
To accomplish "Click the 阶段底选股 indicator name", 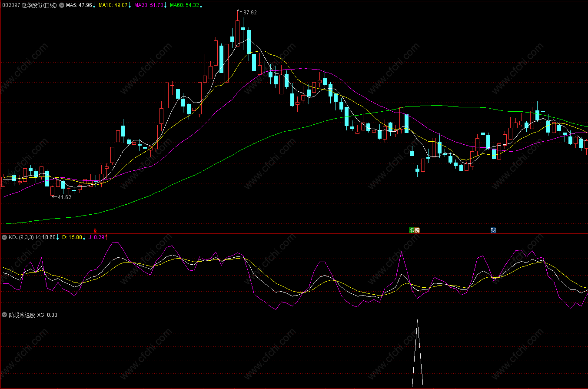I will 21,315.
